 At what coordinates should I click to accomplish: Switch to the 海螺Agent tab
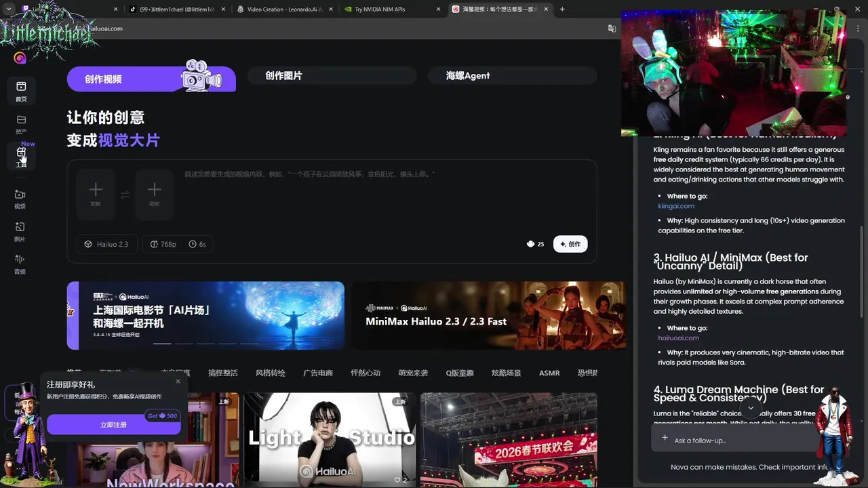[512, 76]
